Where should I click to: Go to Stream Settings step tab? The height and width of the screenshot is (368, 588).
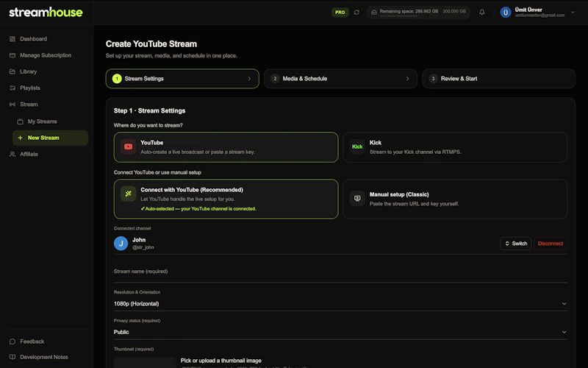point(182,79)
